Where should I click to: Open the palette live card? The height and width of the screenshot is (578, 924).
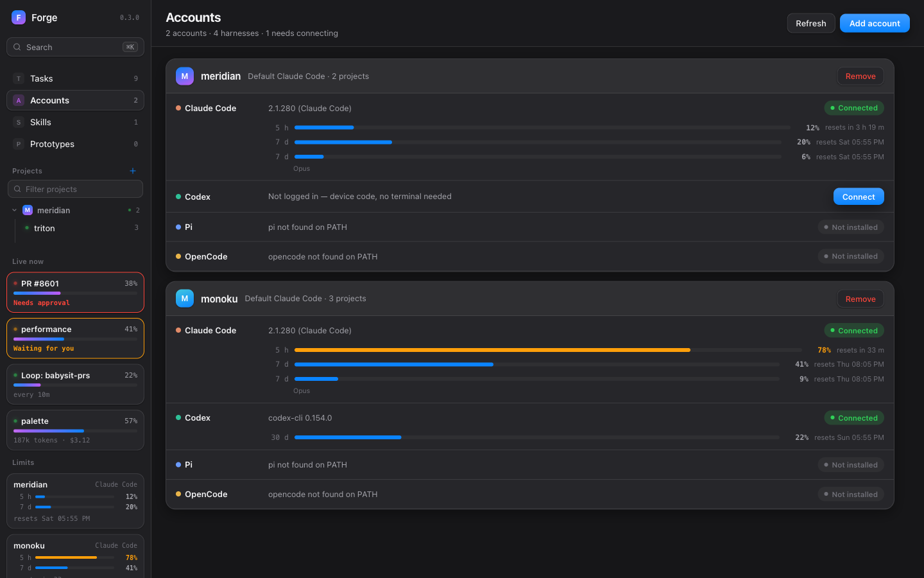pos(75,430)
